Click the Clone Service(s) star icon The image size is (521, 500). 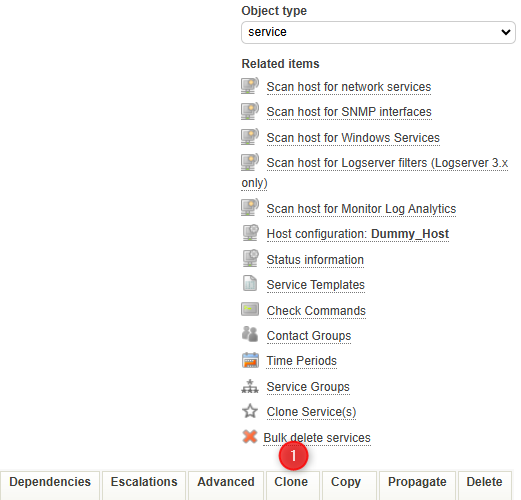[x=250, y=411]
